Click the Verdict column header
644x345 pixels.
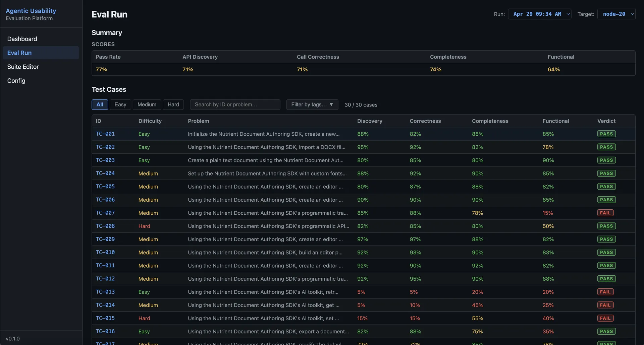(606, 121)
